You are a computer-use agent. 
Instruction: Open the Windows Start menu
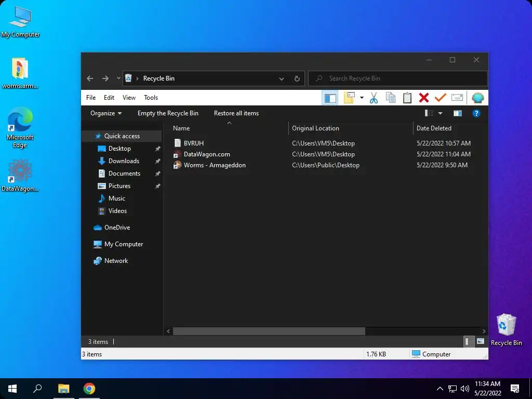12,389
